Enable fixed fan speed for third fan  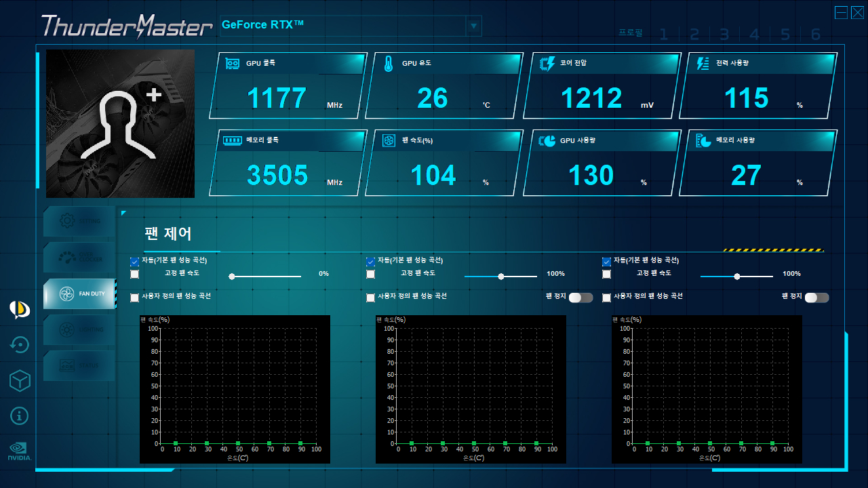[606, 274]
